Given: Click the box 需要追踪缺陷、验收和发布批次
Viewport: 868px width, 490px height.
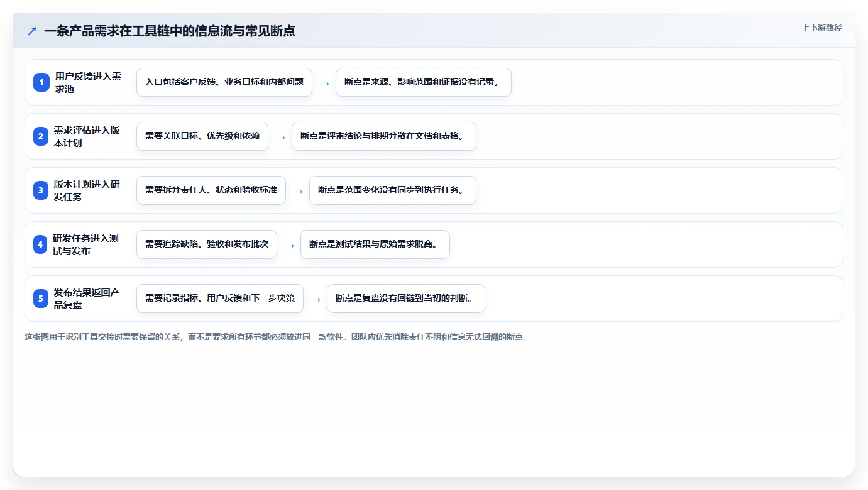Looking at the screenshot, I should (x=207, y=244).
